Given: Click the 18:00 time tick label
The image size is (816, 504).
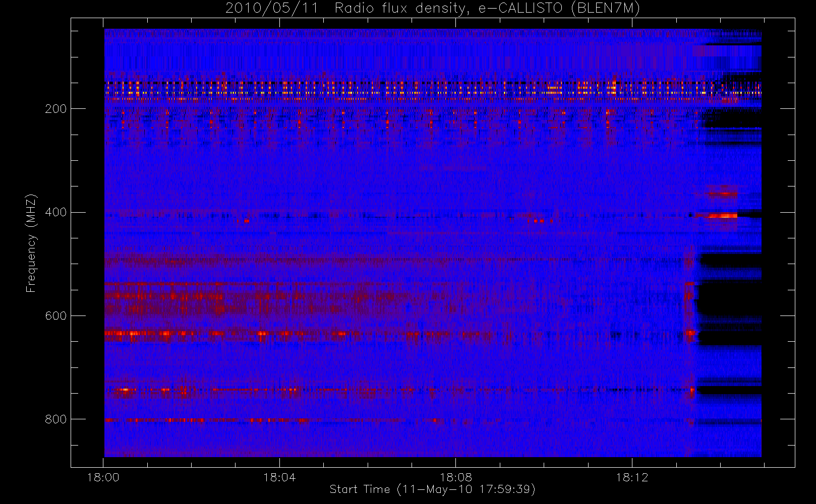Looking at the screenshot, I should coord(103,477).
